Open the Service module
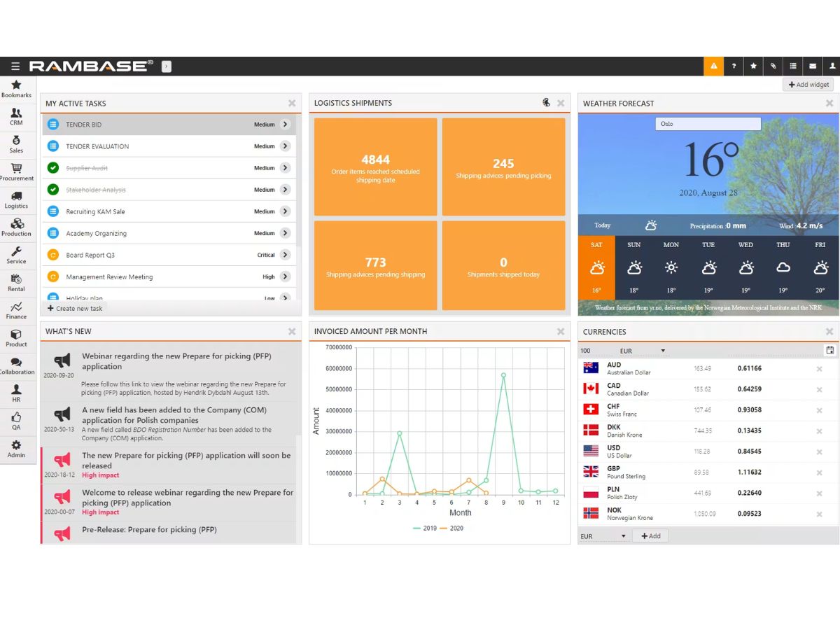The width and height of the screenshot is (840, 630). coord(16,255)
